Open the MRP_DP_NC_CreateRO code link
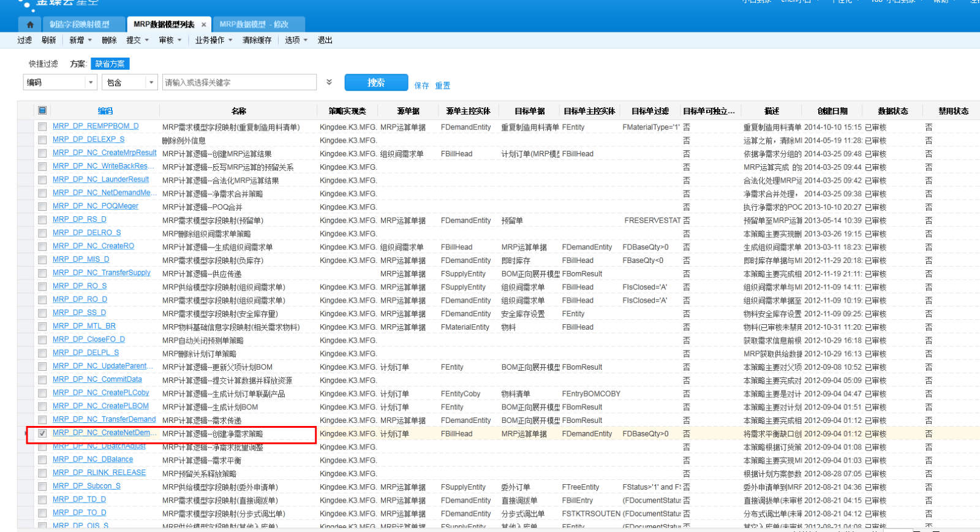980x532 pixels. click(x=93, y=246)
